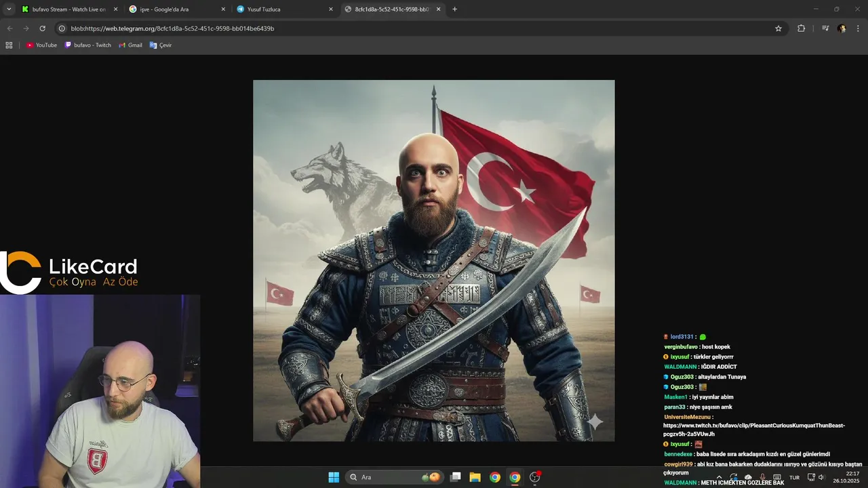Click chat message 'host kopek' by verginbufavo
Screen dimensions: 868x488
[715, 347]
